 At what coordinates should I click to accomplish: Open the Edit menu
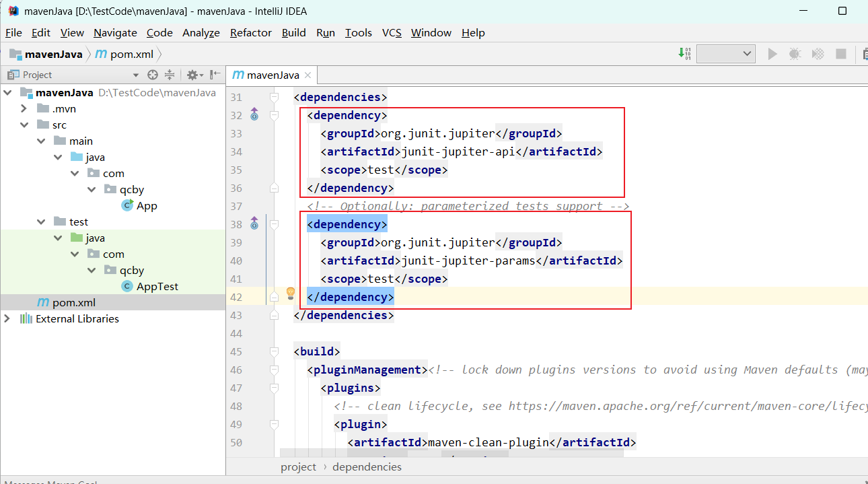click(41, 32)
